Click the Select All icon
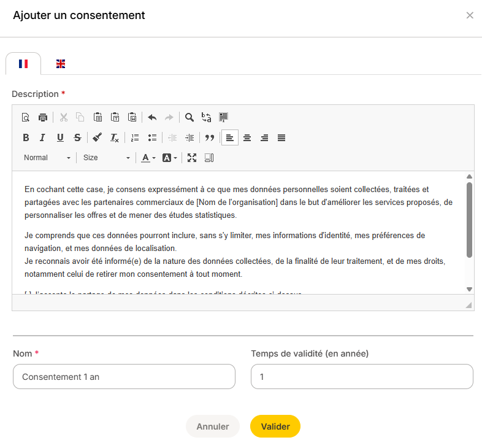Screen dimensions: 482x448 [223, 117]
